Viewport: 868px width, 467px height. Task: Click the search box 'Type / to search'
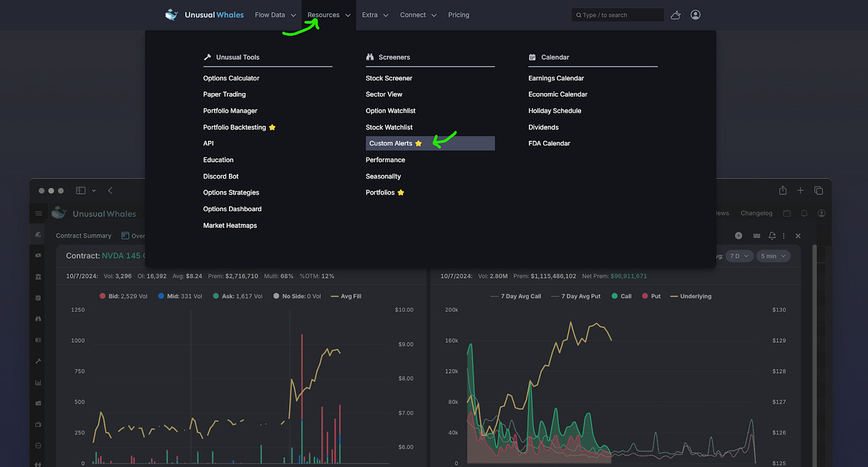tap(618, 15)
